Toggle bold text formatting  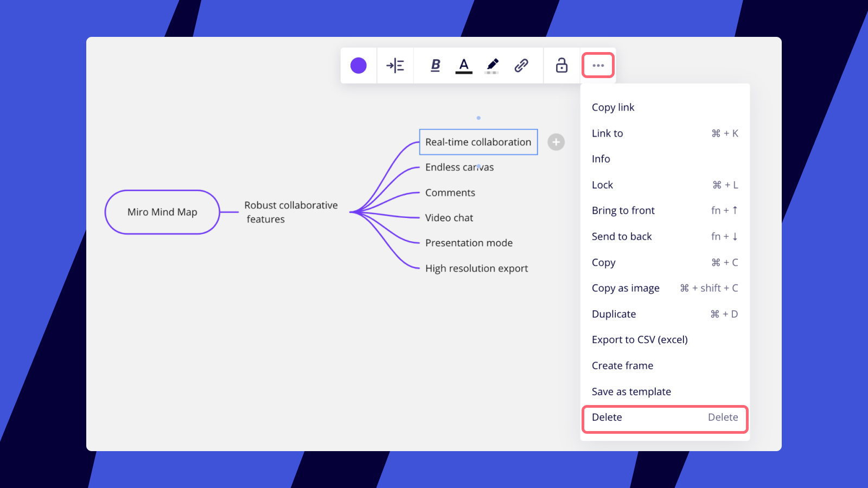tap(435, 66)
